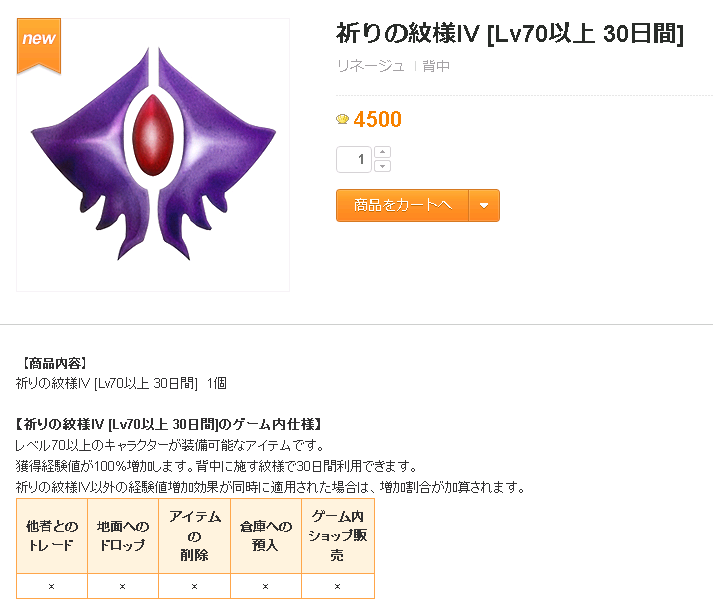Click the × under 他者とのトレード
The height and width of the screenshot is (611, 713).
pyautogui.click(x=51, y=586)
